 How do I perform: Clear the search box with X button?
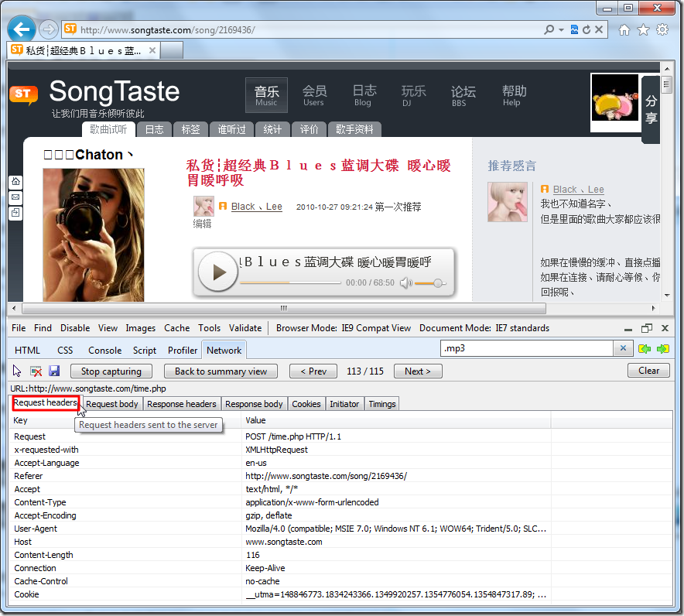[623, 348]
